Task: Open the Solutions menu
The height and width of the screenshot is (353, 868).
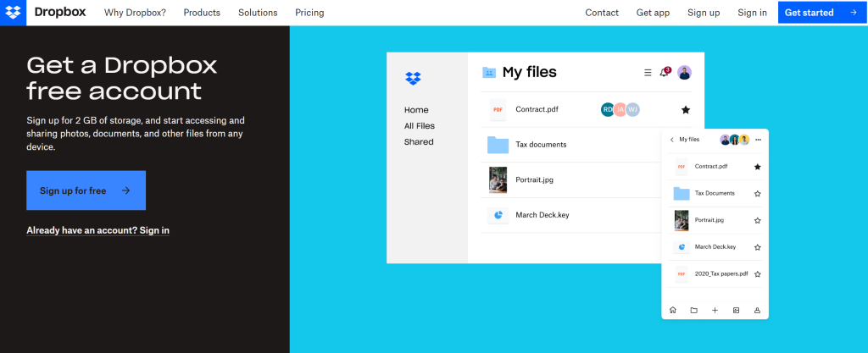Action: [x=258, y=13]
